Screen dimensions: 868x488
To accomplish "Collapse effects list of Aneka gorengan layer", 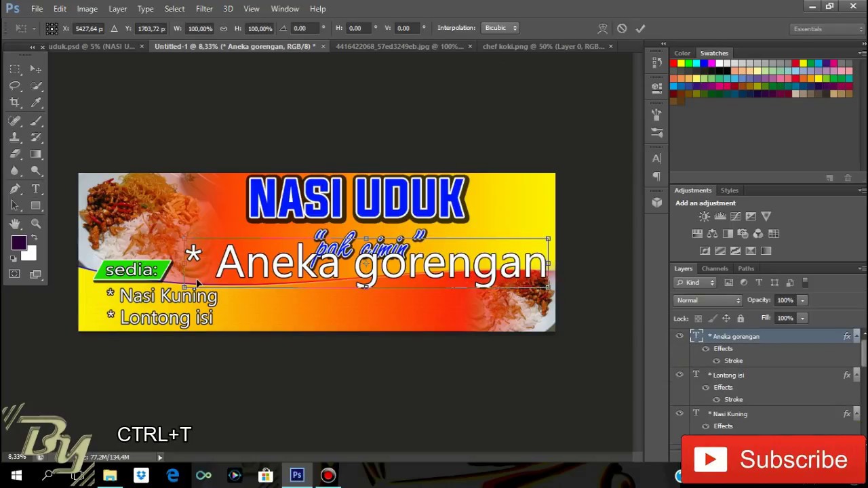I will [856, 336].
